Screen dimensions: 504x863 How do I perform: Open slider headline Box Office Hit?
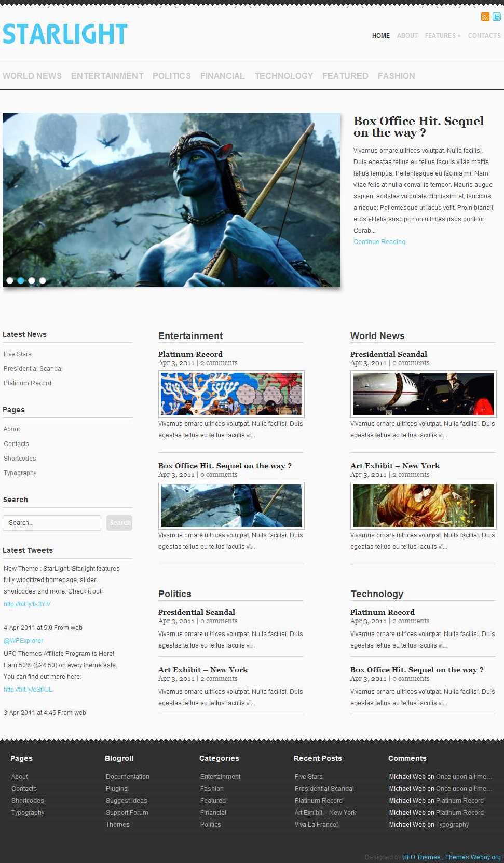point(419,127)
